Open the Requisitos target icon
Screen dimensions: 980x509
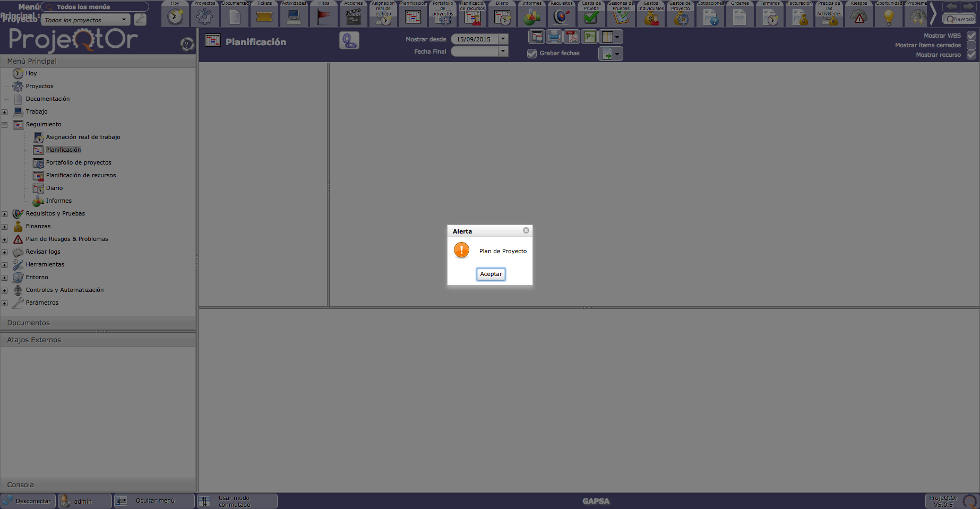(562, 17)
